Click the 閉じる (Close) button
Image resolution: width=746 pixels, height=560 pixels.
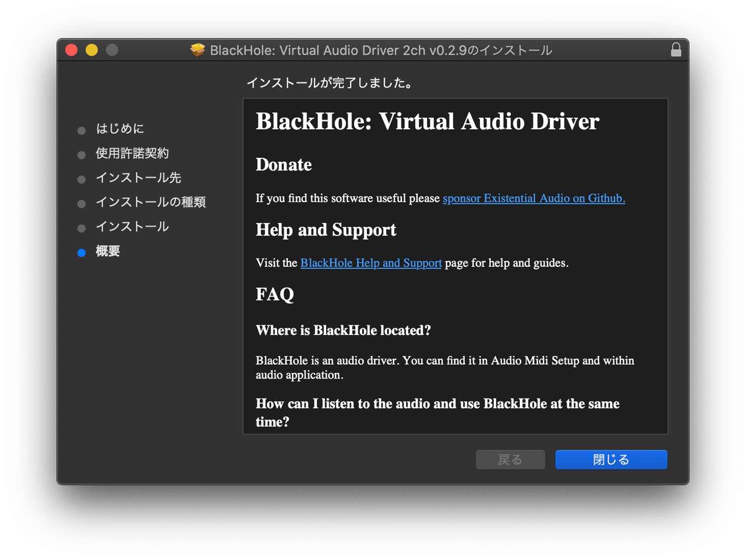pyautogui.click(x=611, y=460)
